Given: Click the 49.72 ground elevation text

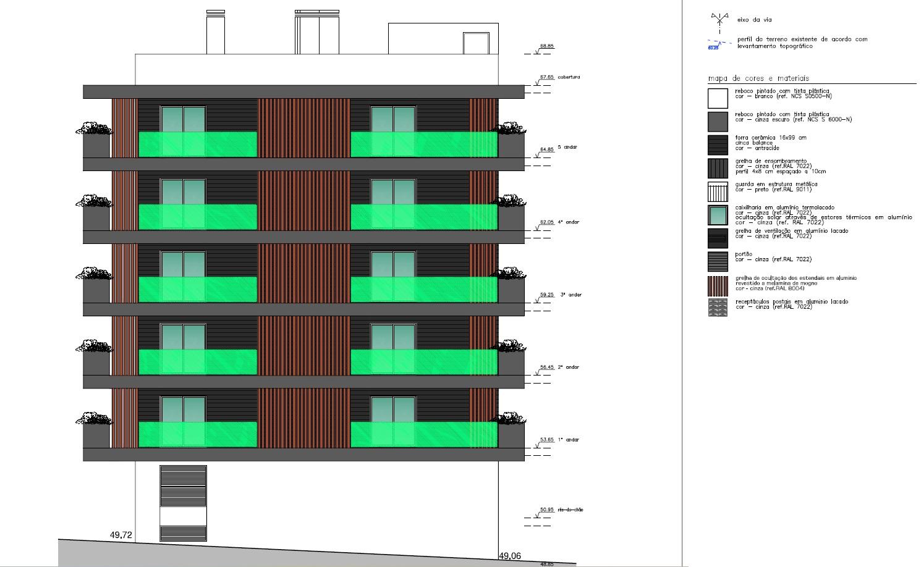Looking at the screenshot, I should pos(121,535).
